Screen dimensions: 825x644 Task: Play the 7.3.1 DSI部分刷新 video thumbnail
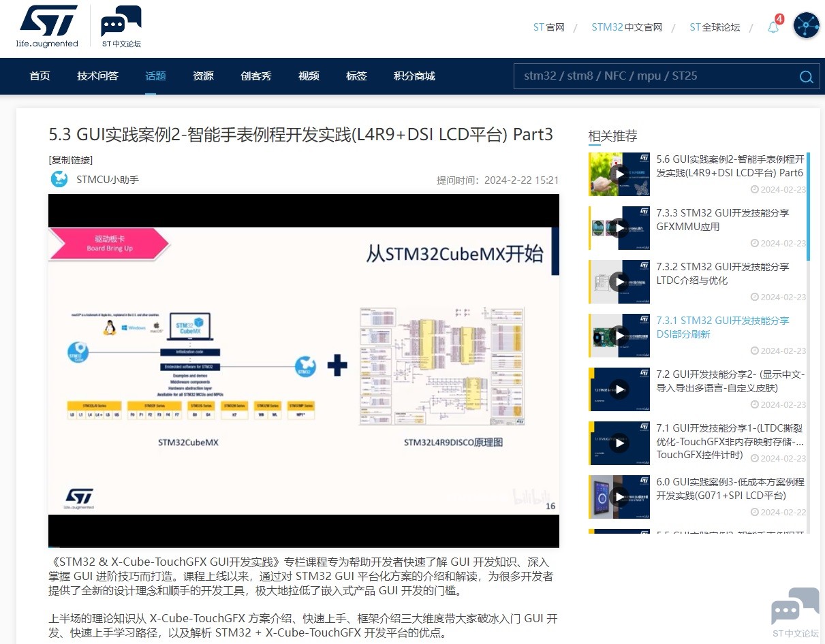619,335
